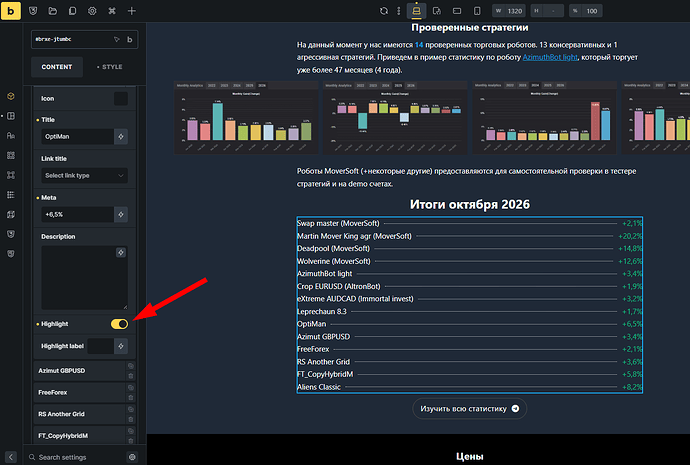
Task: Open the lower shield icon in left sidebar
Action: point(11,254)
